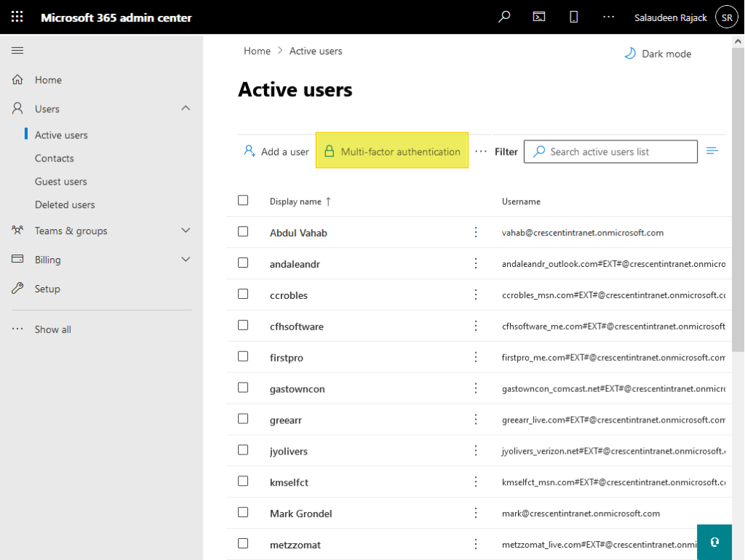Check the firstpro row checkbox

(x=243, y=356)
